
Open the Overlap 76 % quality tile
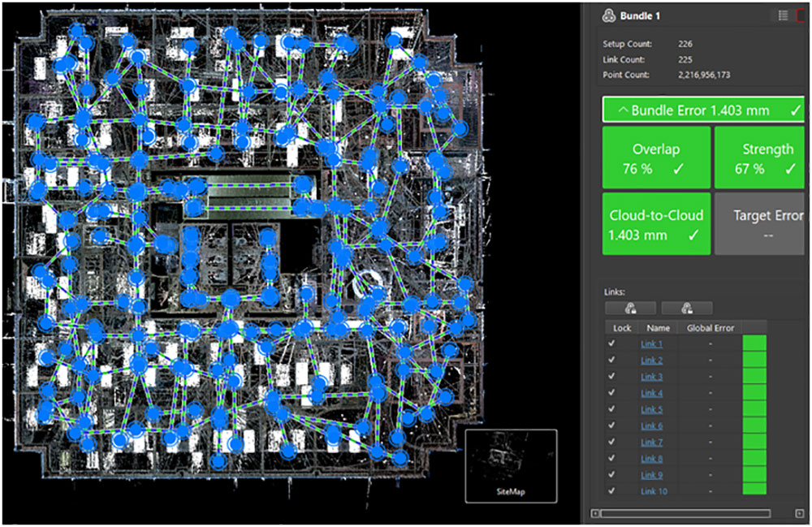(656, 158)
